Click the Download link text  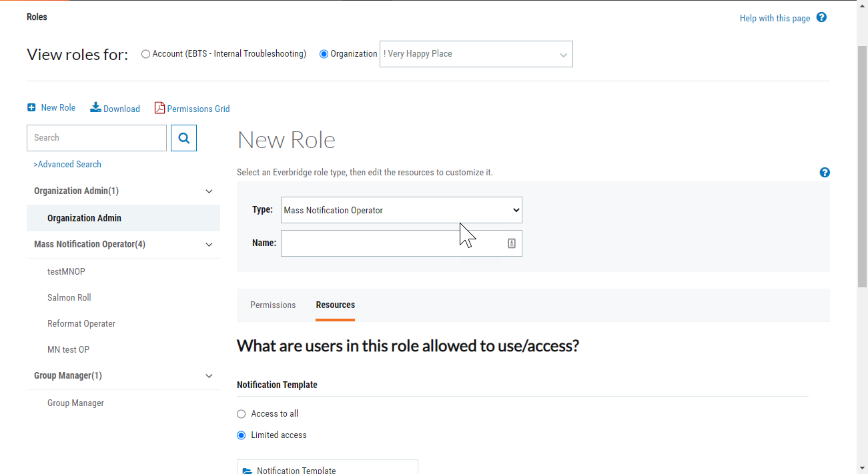tap(121, 109)
